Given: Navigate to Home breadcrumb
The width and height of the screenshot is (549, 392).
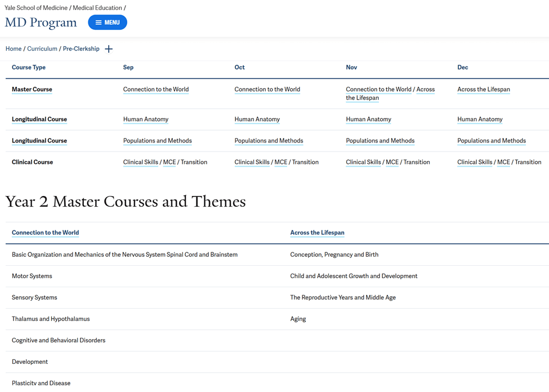Looking at the screenshot, I should [14, 48].
